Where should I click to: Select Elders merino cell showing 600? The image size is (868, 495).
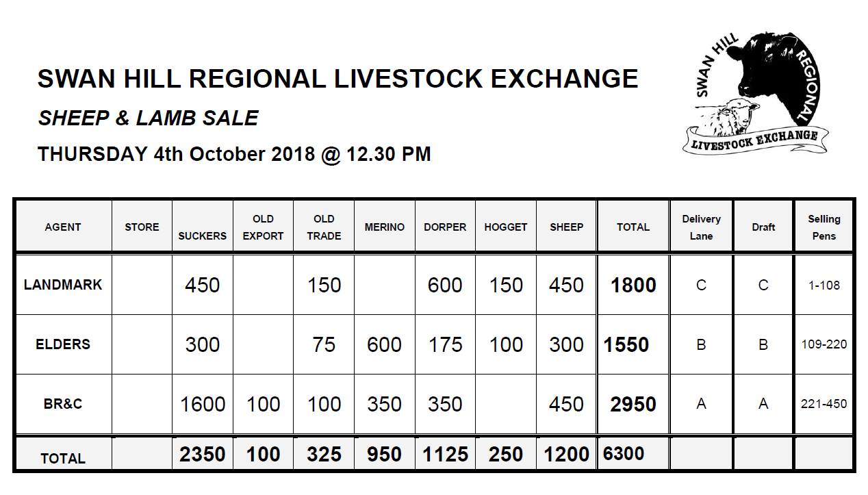pos(384,344)
